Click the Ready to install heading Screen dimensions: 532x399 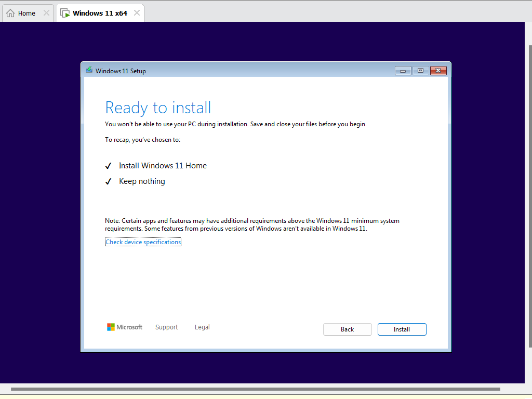pyautogui.click(x=158, y=108)
